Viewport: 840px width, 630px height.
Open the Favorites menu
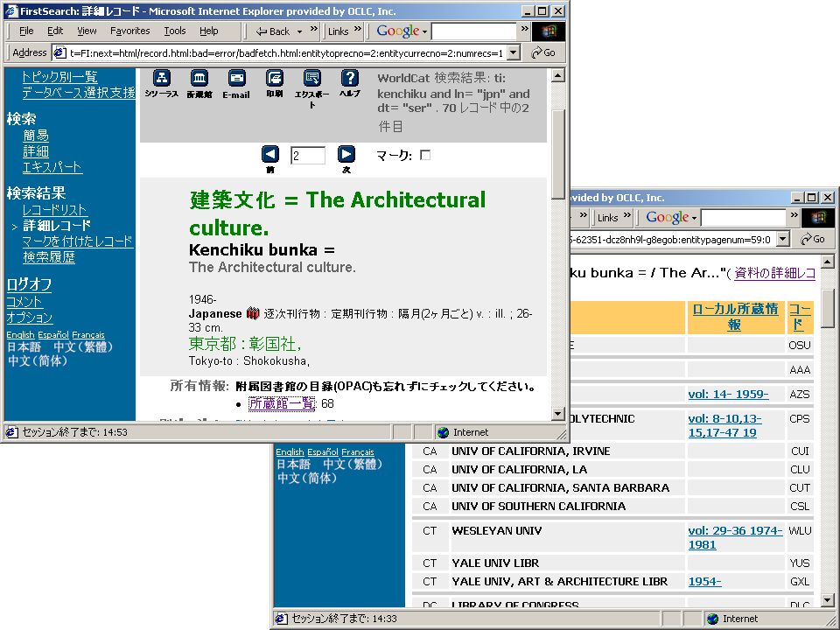tap(130, 31)
